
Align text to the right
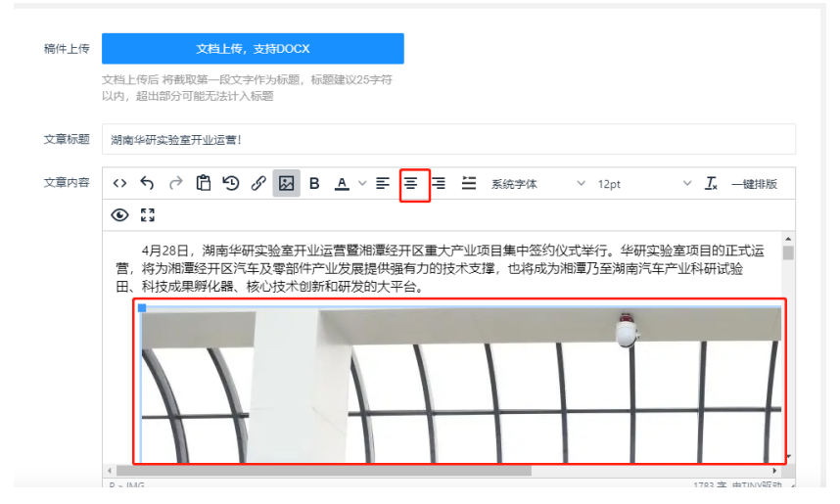pos(440,184)
